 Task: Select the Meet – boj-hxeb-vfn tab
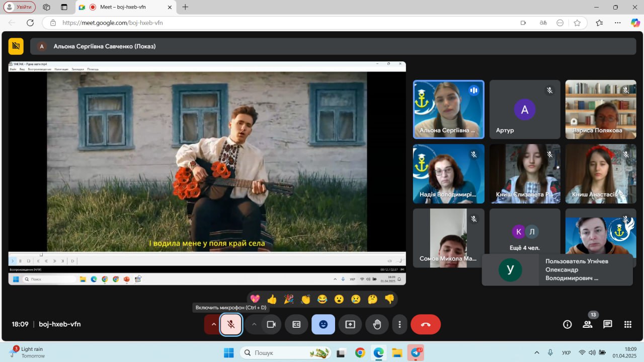tap(125, 7)
